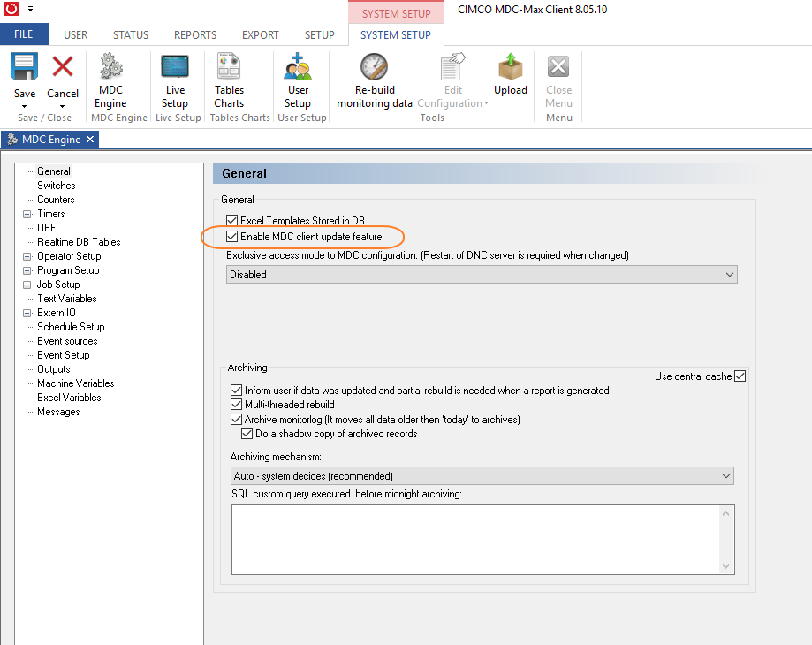Select Switches in the tree
This screenshot has height=645, width=812.
point(57,186)
